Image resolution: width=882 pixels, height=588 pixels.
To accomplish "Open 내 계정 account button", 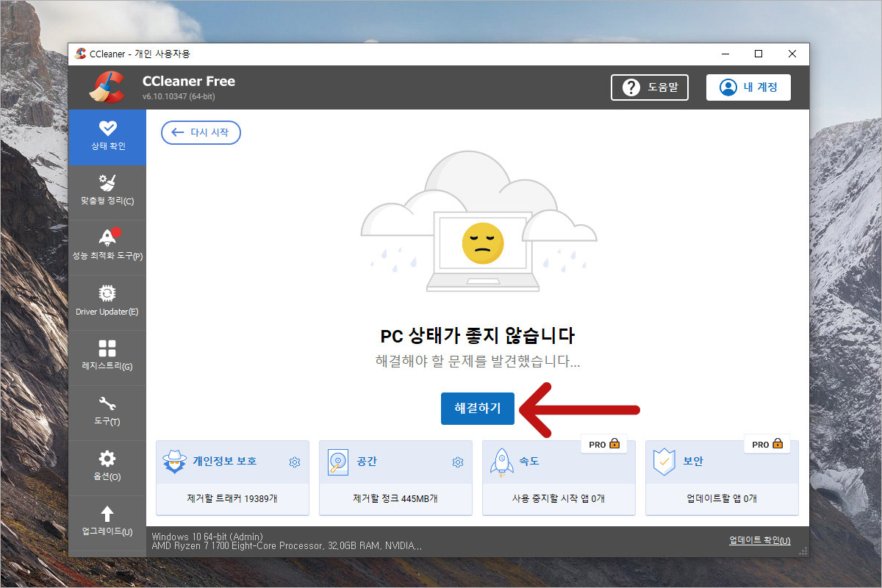I will pos(748,87).
